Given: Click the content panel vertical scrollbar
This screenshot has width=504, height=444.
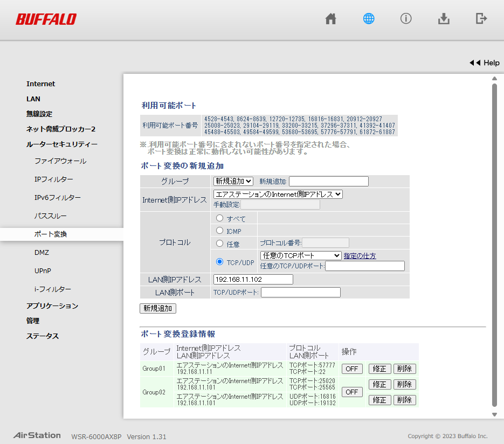Looking at the screenshot, I should [x=494, y=245].
